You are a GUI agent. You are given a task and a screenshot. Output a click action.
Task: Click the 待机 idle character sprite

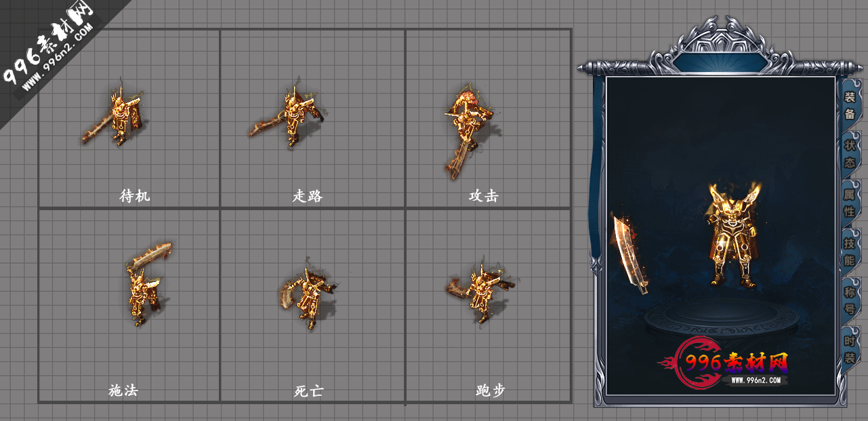pyautogui.click(x=116, y=116)
